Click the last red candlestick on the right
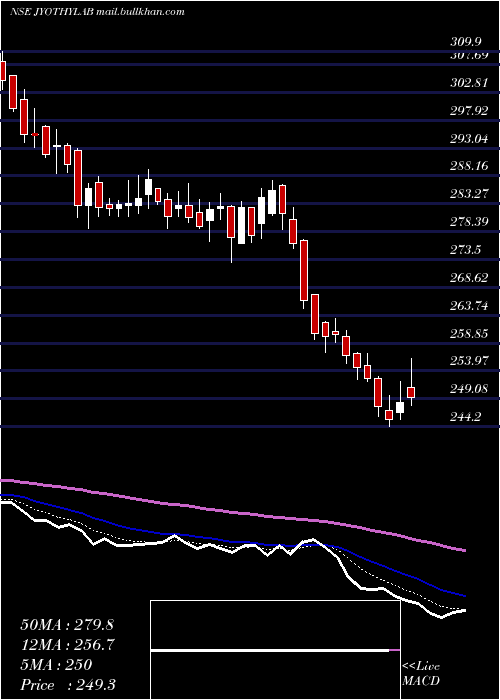Viewport: 500px width, 700px height. point(411,392)
